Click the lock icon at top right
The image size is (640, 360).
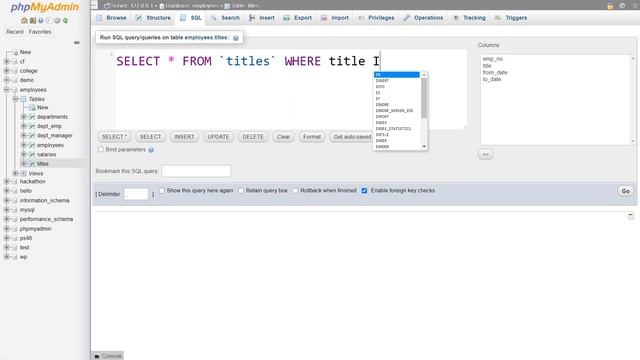610,6
